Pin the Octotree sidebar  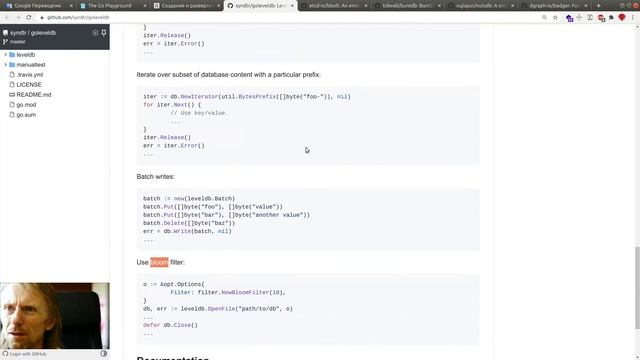pos(104,33)
